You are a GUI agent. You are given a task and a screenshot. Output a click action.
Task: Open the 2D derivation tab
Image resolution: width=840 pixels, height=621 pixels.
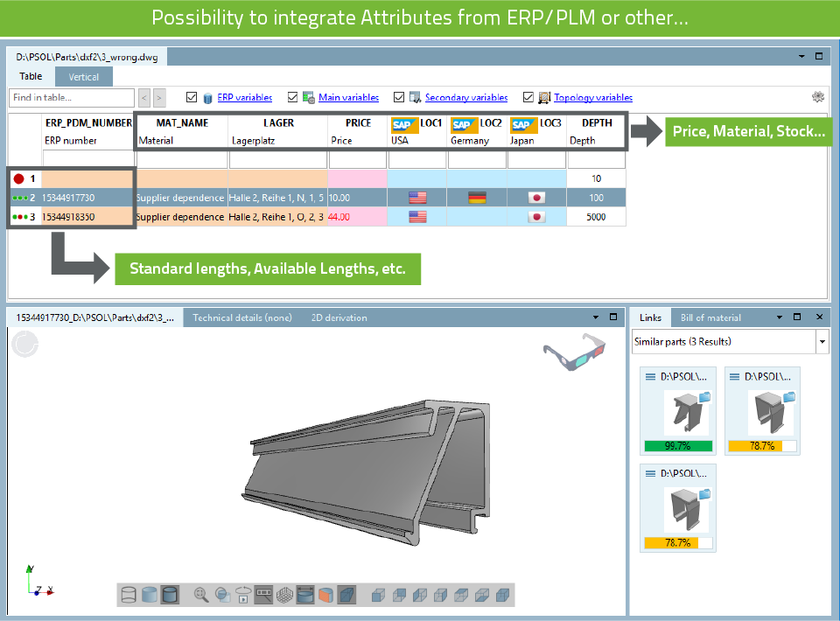click(x=339, y=317)
